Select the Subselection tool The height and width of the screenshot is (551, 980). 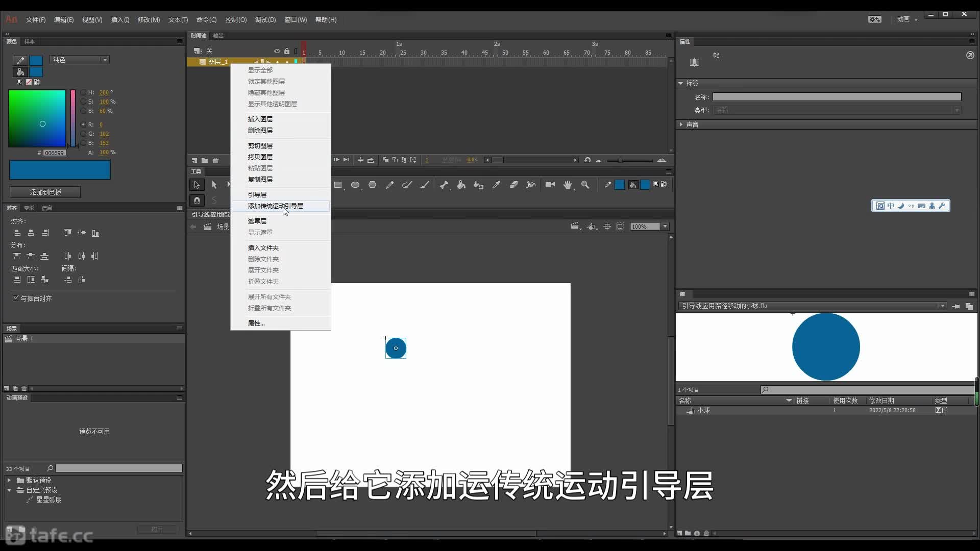pyautogui.click(x=214, y=185)
